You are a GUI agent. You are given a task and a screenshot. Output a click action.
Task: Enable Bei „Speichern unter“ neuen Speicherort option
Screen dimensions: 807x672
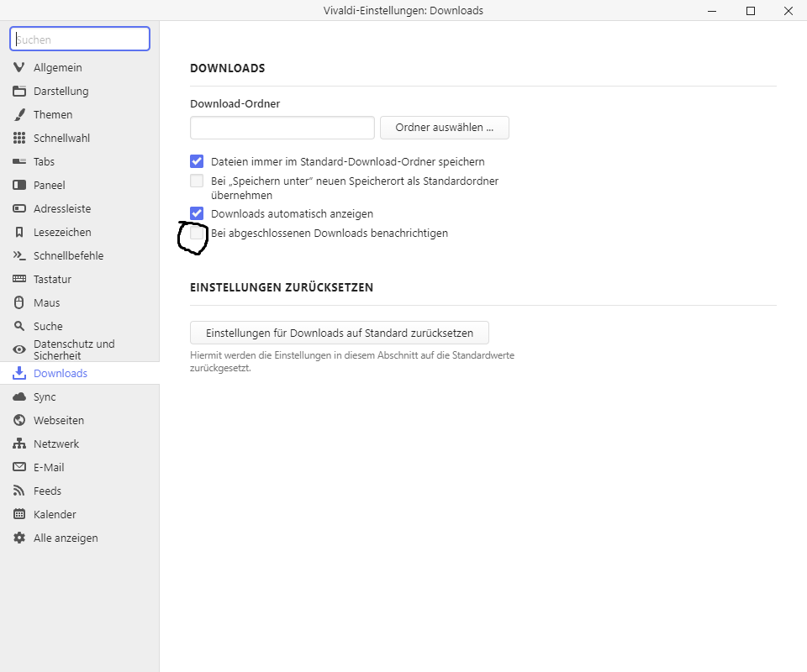[197, 181]
